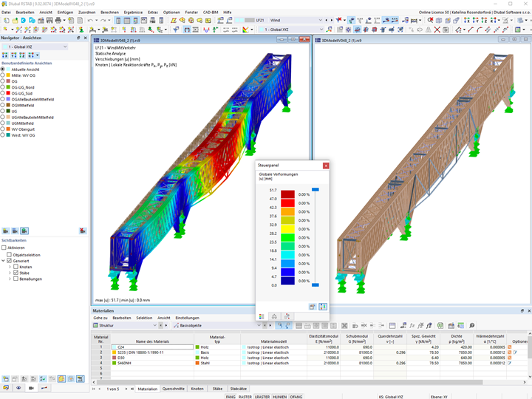The image size is (532, 399).
Task: Click the multicolor results diagram icon in toolbar
Action: tap(246, 30)
